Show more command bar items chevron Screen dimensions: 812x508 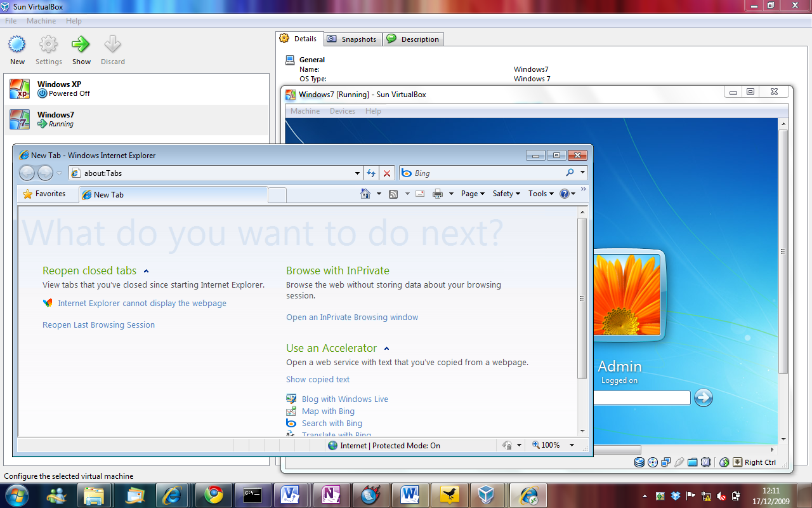point(584,189)
